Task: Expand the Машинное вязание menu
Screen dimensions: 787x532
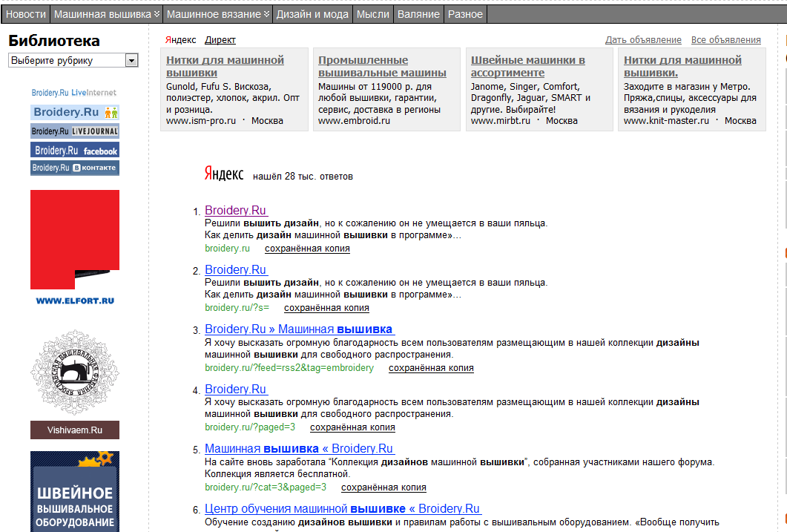Action: coord(218,15)
